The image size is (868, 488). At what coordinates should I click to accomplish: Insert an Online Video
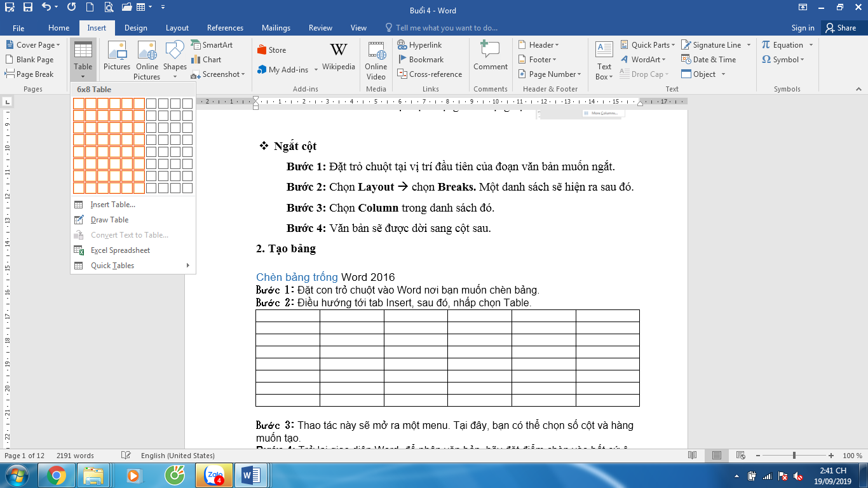(376, 60)
